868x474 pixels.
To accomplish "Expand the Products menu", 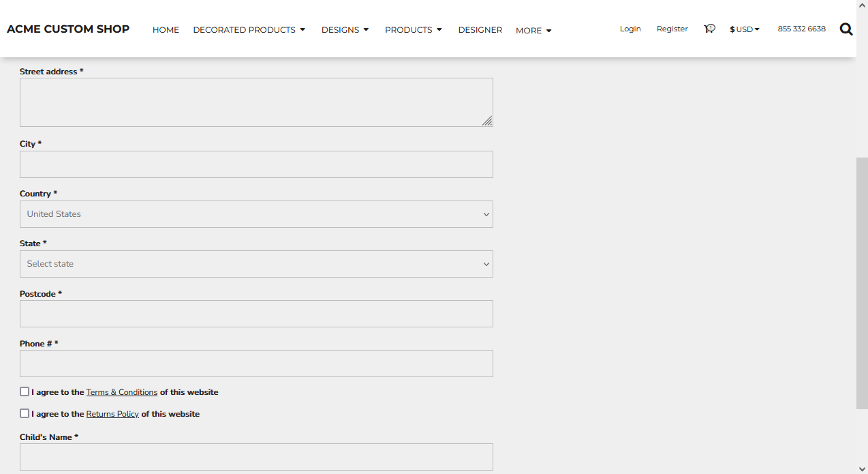I will pyautogui.click(x=414, y=30).
